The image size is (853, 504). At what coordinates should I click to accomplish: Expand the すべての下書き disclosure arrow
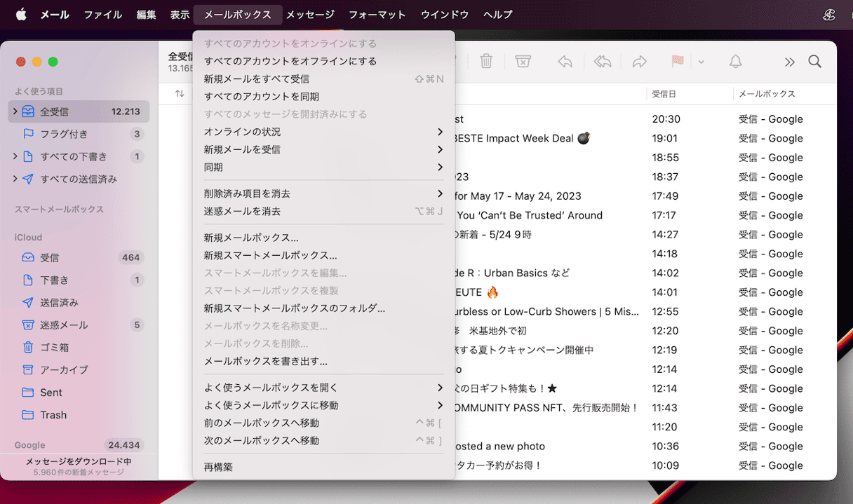pyautogui.click(x=15, y=156)
